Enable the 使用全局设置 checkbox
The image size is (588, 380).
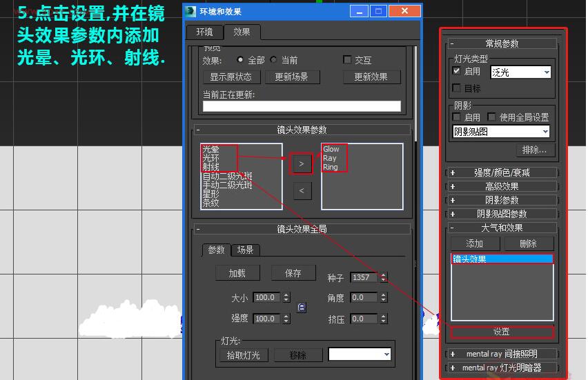491,117
